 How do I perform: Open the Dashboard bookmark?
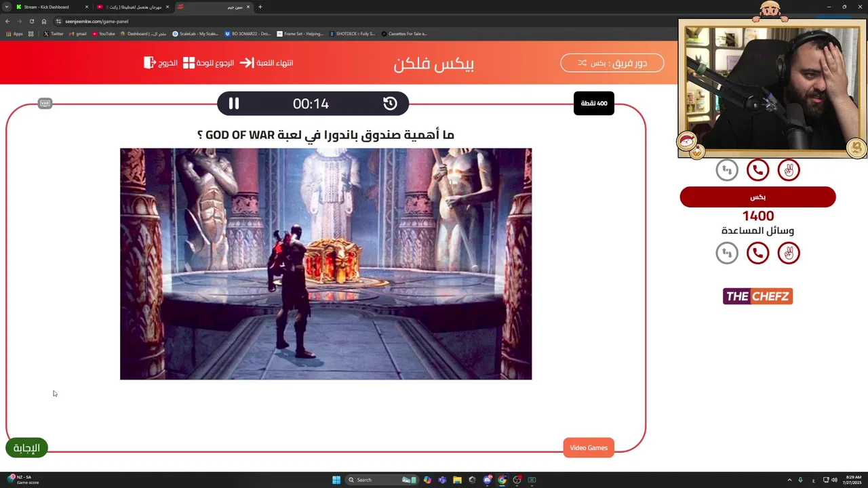[x=143, y=33]
